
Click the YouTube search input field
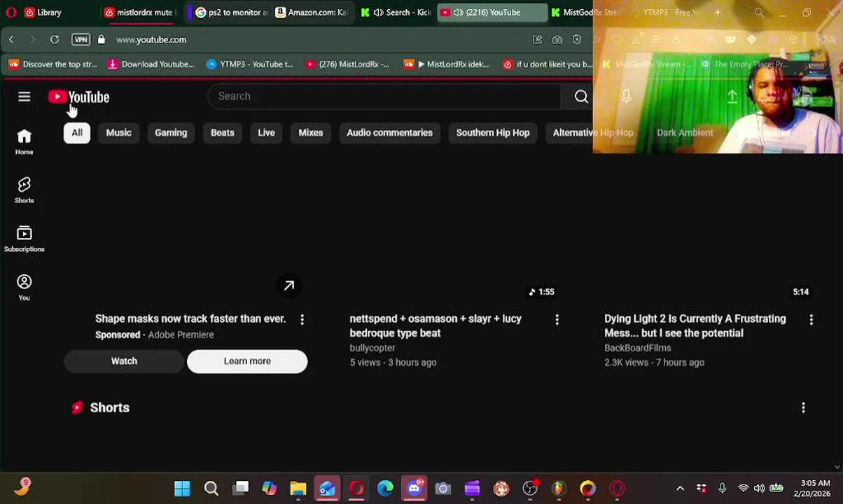pos(385,97)
